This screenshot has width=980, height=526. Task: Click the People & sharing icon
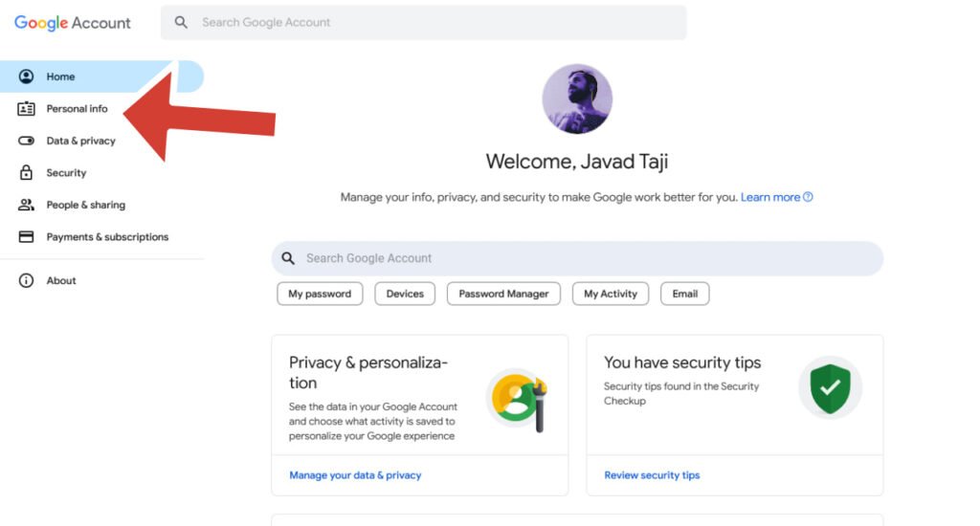[26, 205]
